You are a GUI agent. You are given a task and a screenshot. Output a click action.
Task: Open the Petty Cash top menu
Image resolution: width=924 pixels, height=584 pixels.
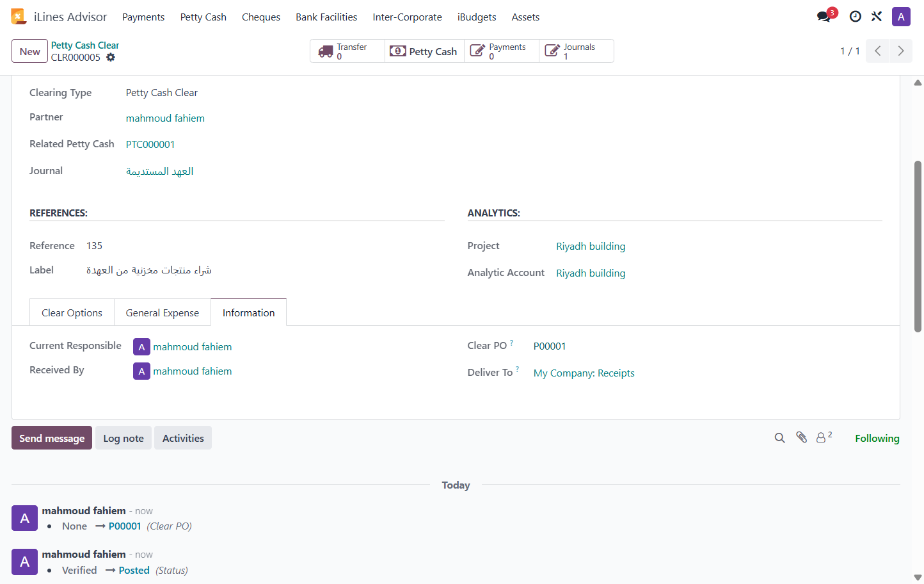(203, 17)
